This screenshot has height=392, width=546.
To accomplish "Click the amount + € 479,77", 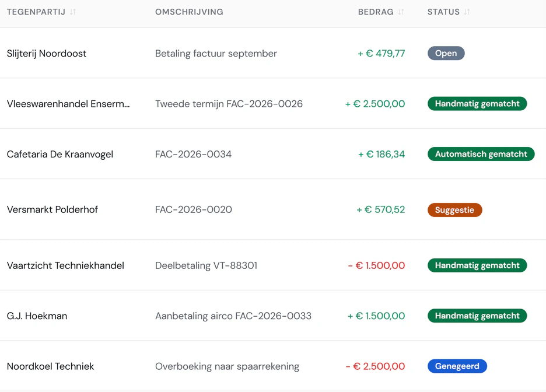I will click(381, 53).
